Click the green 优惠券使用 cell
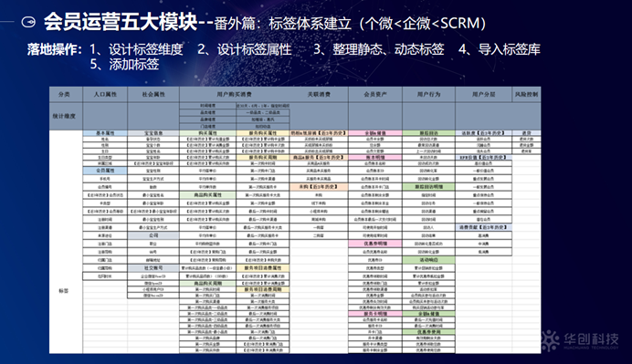The height and width of the screenshot is (364, 632). coord(429,332)
